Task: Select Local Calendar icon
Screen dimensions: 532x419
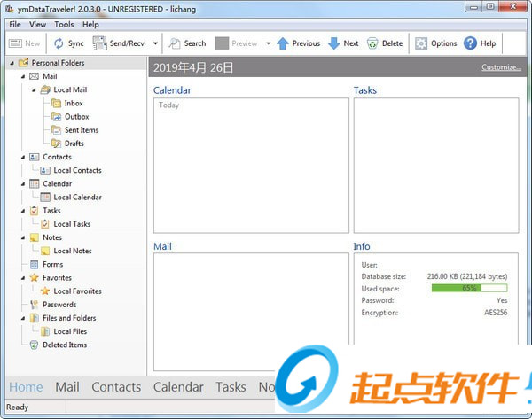Action: click(x=45, y=197)
